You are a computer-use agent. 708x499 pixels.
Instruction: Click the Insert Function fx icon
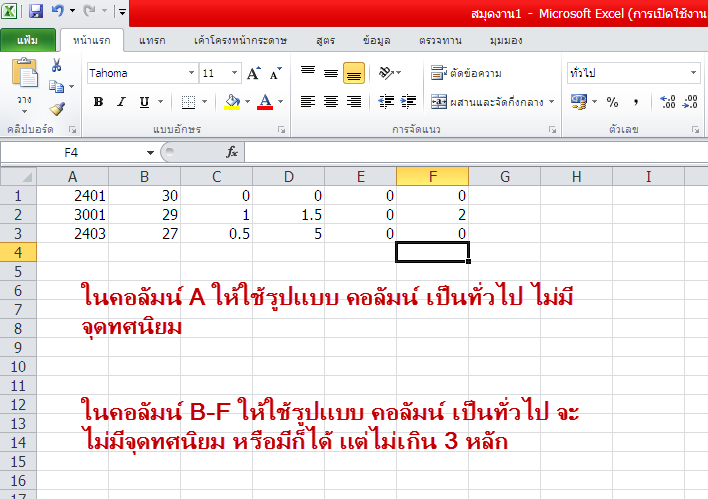pos(231,152)
